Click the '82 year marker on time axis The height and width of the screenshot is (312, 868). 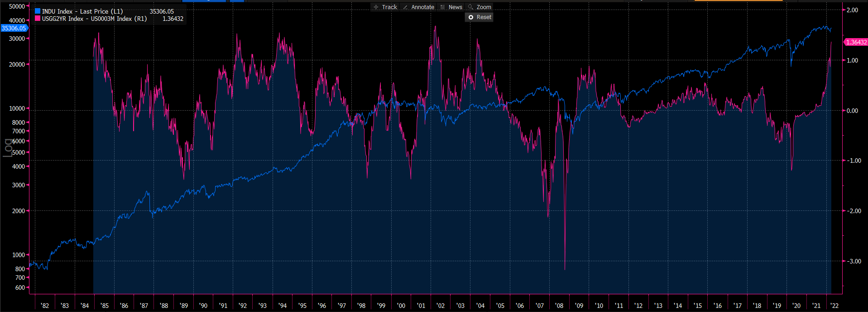coord(45,306)
